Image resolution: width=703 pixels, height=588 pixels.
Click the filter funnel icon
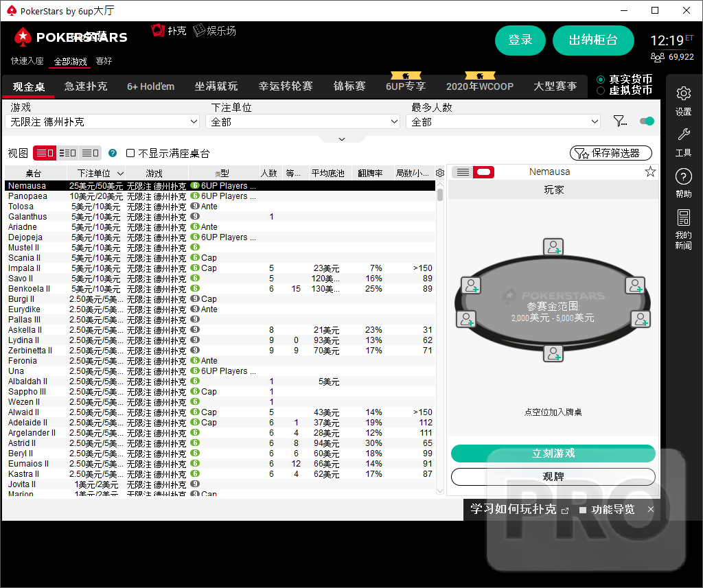[620, 121]
